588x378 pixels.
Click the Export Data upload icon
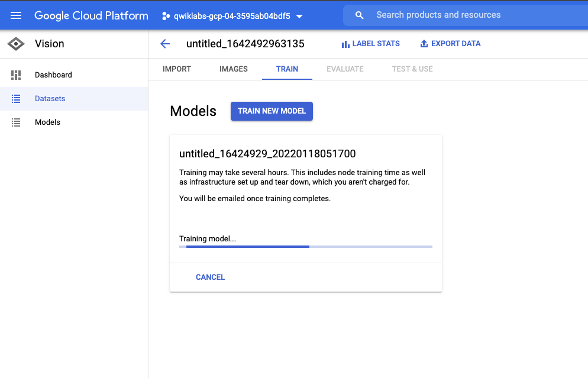pyautogui.click(x=424, y=44)
